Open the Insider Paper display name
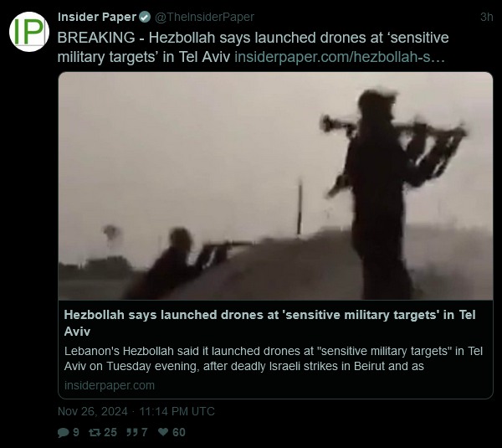 point(97,17)
